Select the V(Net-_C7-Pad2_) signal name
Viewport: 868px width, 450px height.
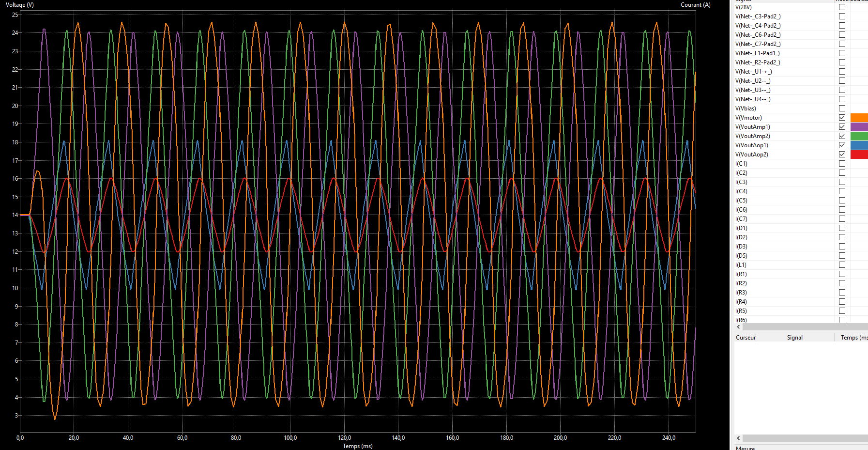click(x=758, y=44)
